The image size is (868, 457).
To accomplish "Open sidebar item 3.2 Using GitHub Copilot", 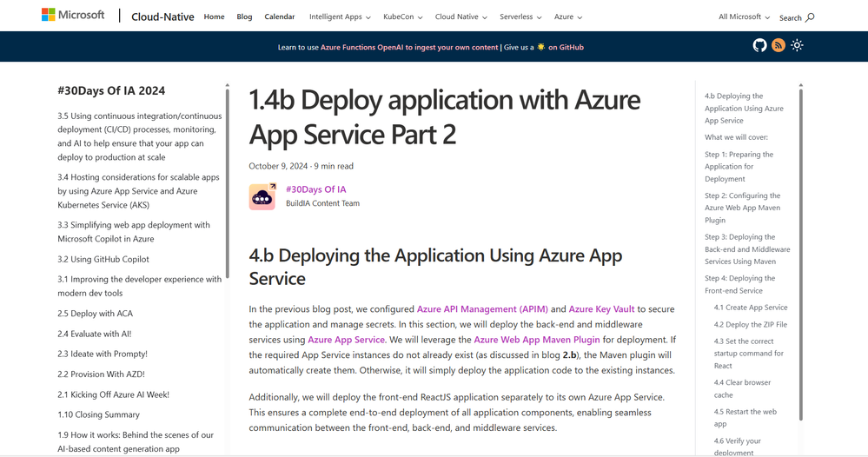I will (x=103, y=259).
